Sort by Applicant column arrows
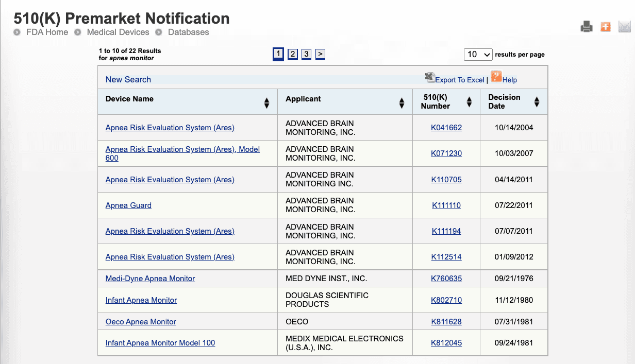635x364 pixels. coord(402,103)
